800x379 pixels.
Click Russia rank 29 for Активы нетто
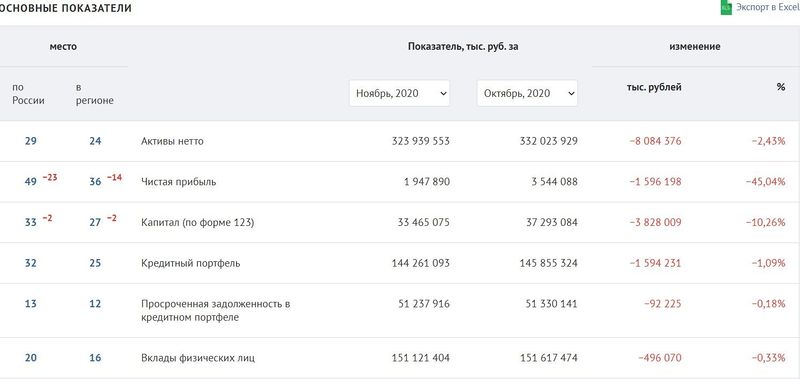click(x=31, y=141)
